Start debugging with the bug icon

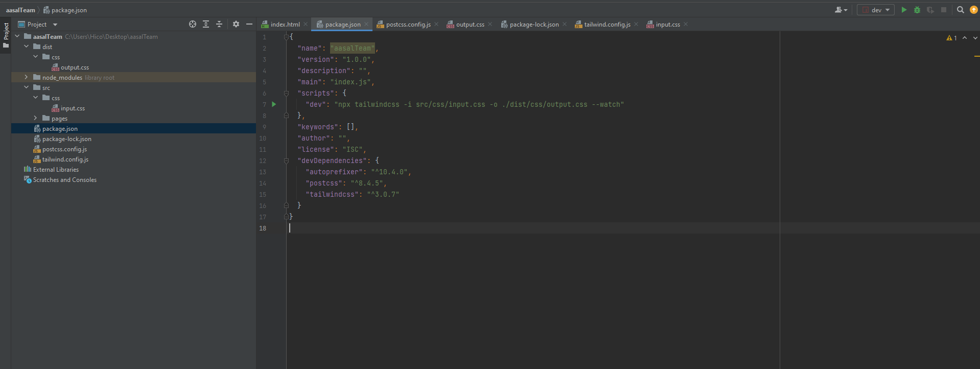point(917,10)
